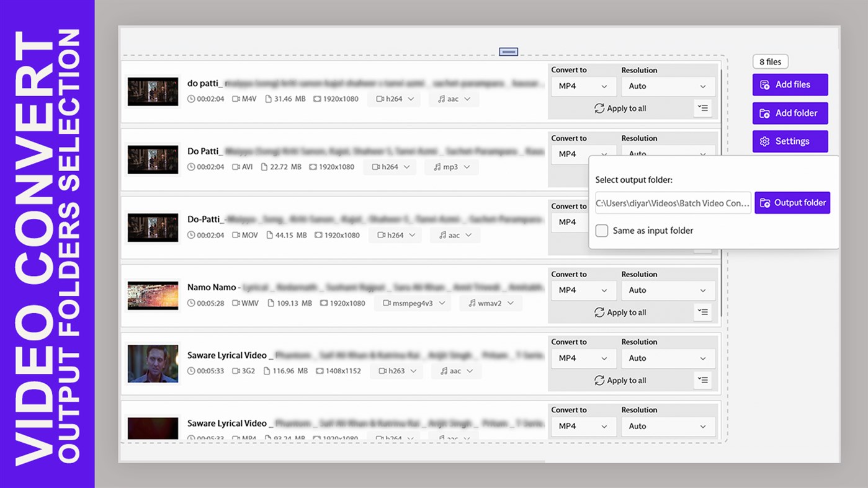Open Convert to dropdown for Namo Namo file
868x488 pixels.
[x=583, y=290]
